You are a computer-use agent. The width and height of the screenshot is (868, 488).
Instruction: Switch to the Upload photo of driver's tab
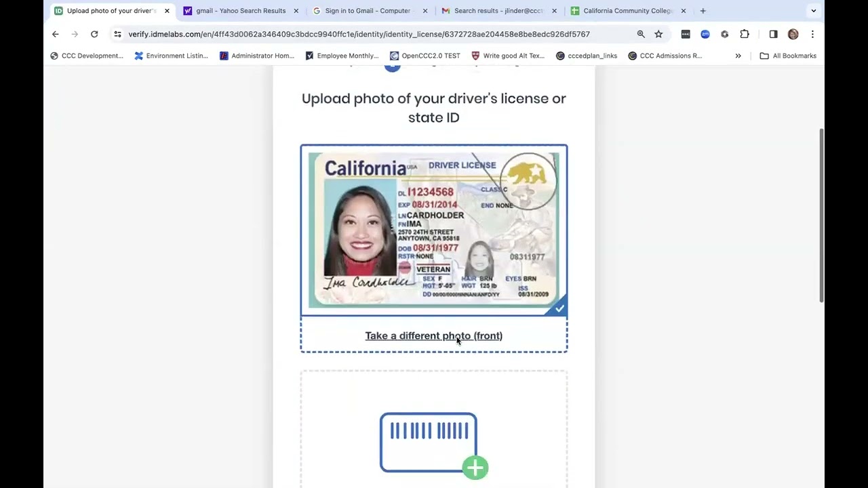pos(112,11)
